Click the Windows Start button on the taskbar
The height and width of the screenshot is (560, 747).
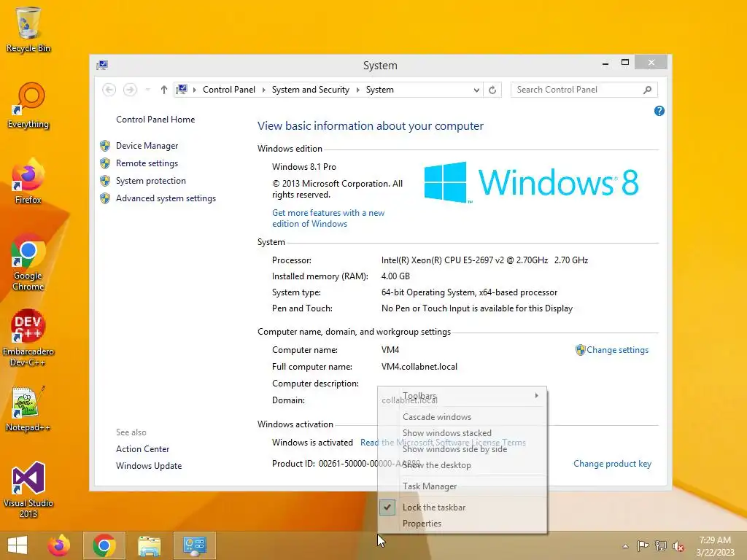coord(18,545)
